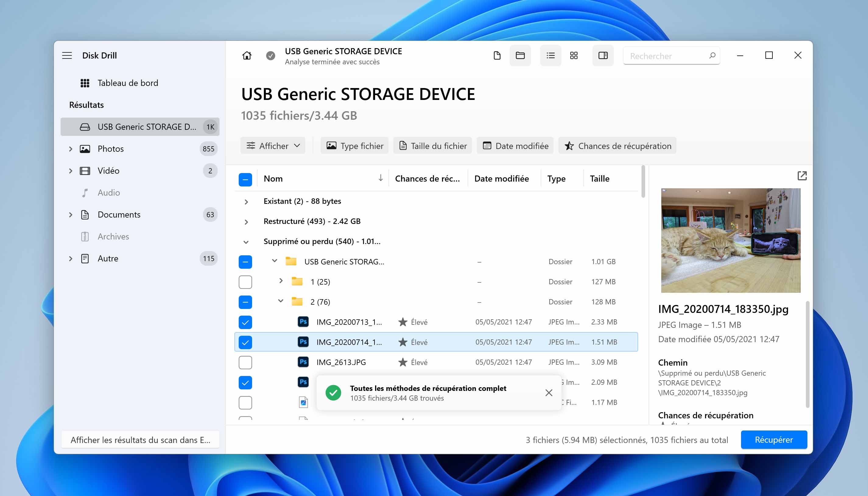Click the scan completed checkmark status icon
This screenshot has height=496, width=868.
click(x=271, y=55)
